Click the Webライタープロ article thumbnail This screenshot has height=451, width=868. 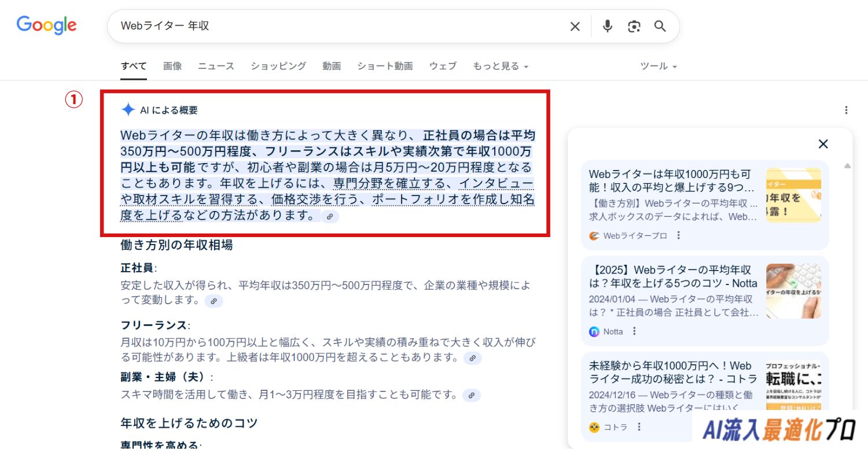pyautogui.click(x=793, y=195)
